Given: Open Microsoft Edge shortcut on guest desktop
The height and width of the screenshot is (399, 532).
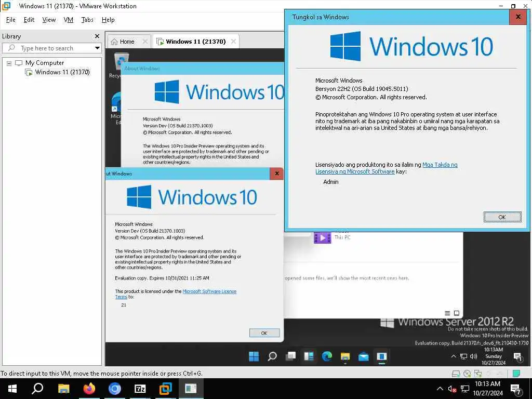Looking at the screenshot, I should [x=116, y=108].
